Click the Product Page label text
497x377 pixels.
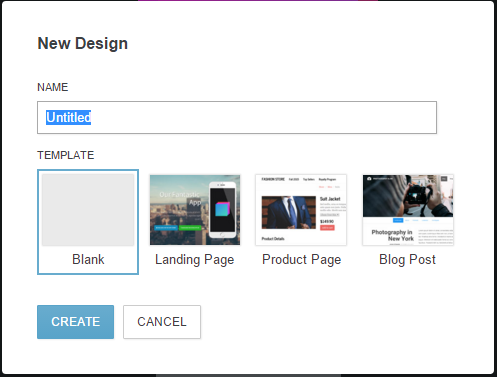click(x=302, y=260)
